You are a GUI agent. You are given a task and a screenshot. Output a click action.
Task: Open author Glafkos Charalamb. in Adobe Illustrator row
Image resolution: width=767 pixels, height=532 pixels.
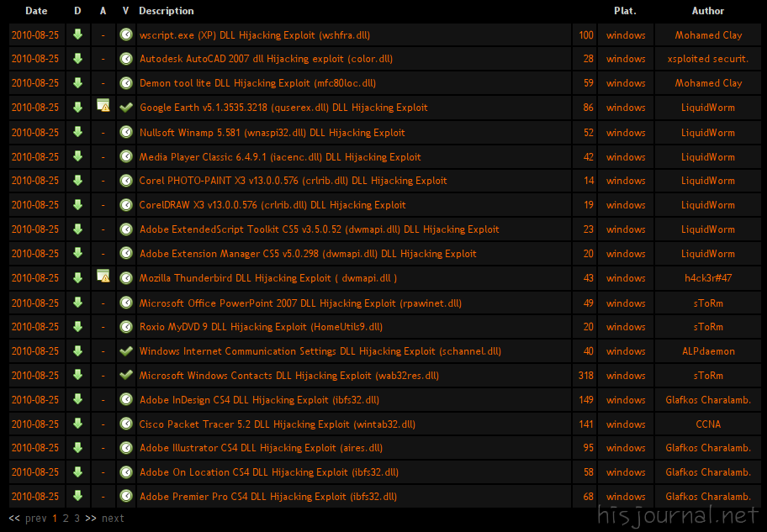tap(708, 448)
